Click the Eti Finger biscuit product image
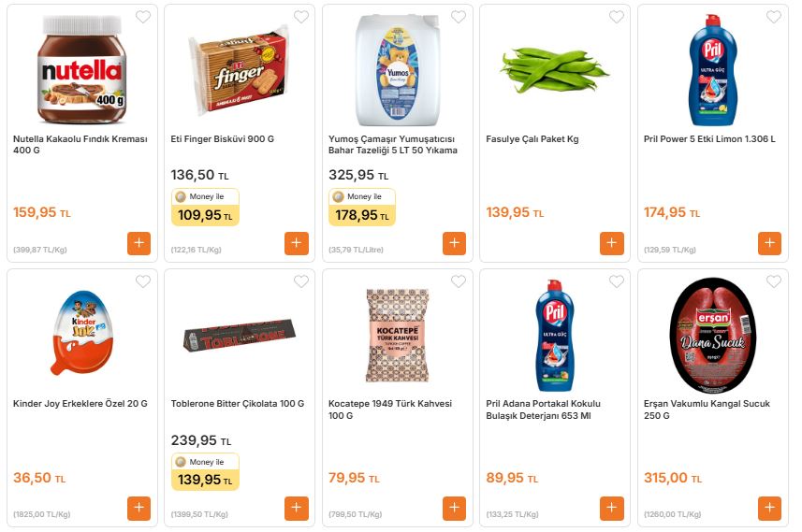Viewport: 802px width, 532px height. (x=240, y=70)
